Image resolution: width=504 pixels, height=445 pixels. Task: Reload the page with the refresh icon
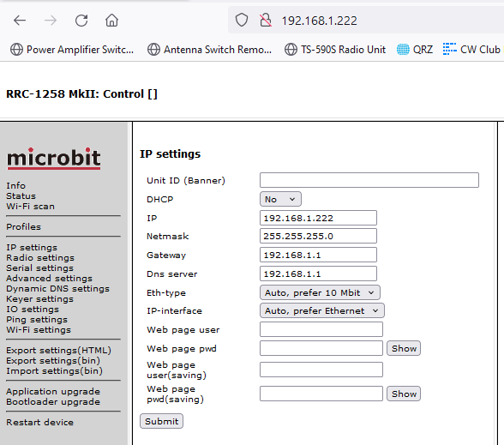coord(81,21)
